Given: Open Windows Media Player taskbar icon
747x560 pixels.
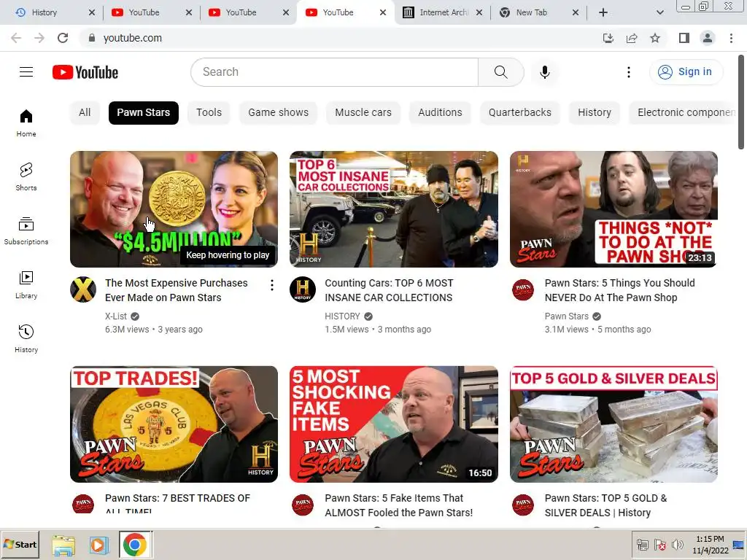Looking at the screenshot, I should pyautogui.click(x=99, y=545).
